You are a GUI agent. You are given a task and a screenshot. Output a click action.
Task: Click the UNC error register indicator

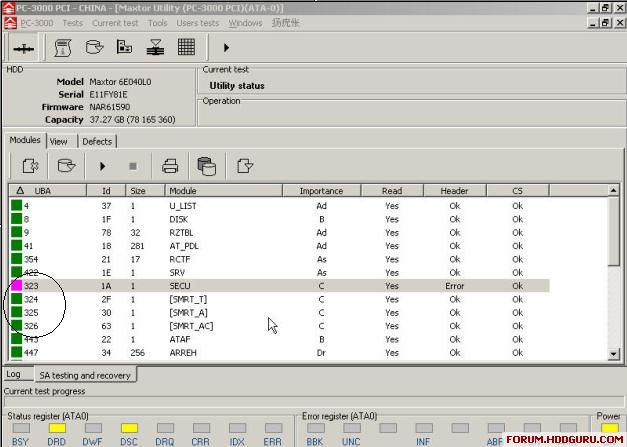point(351,428)
